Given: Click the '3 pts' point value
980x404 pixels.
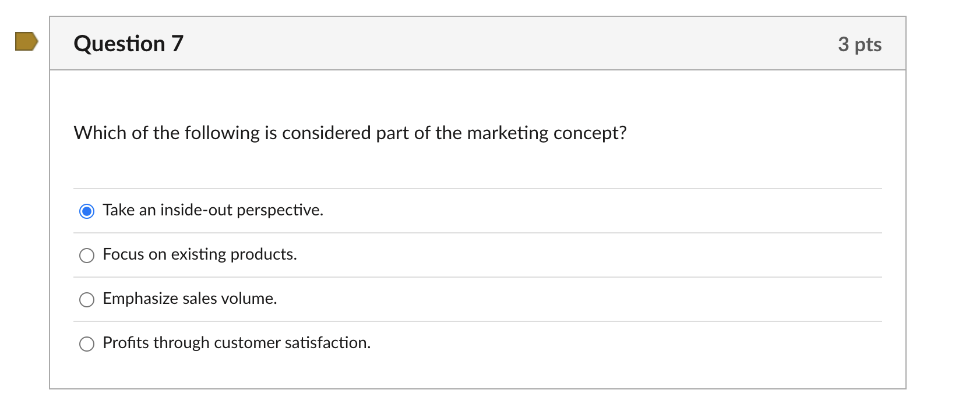Looking at the screenshot, I should click(859, 44).
